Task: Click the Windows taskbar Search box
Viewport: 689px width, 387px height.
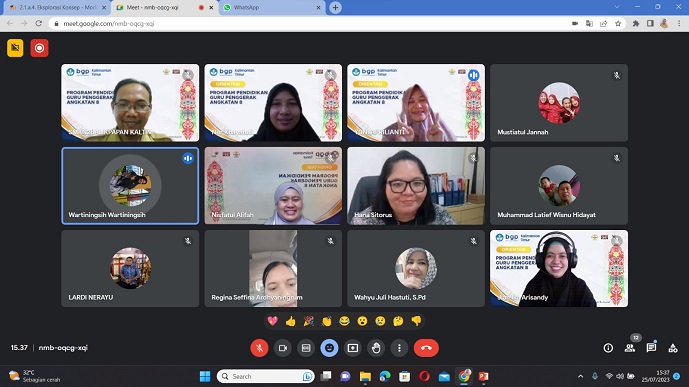Action: pos(265,376)
